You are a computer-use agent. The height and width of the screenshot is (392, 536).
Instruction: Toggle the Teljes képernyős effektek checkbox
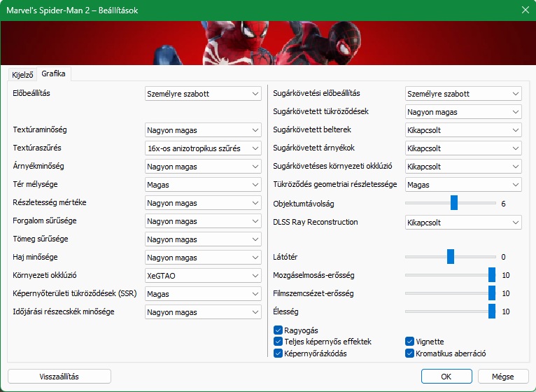278,342
